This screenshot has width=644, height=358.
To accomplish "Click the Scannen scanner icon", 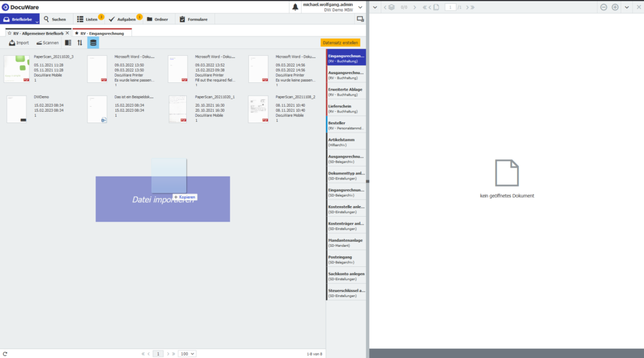I will [39, 43].
